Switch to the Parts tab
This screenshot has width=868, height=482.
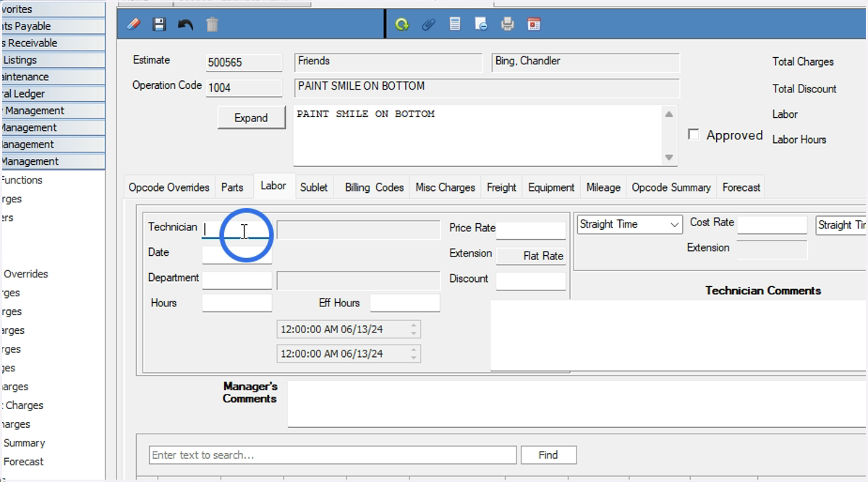point(232,187)
